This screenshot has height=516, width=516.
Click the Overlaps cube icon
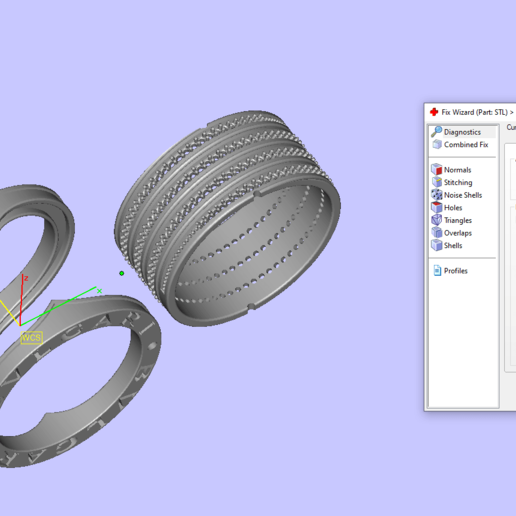click(x=437, y=233)
